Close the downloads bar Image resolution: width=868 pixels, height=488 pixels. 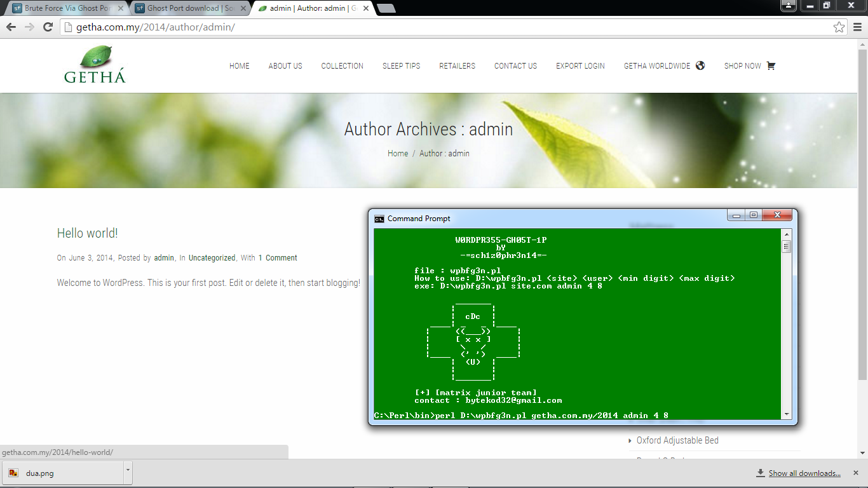pos(857,473)
